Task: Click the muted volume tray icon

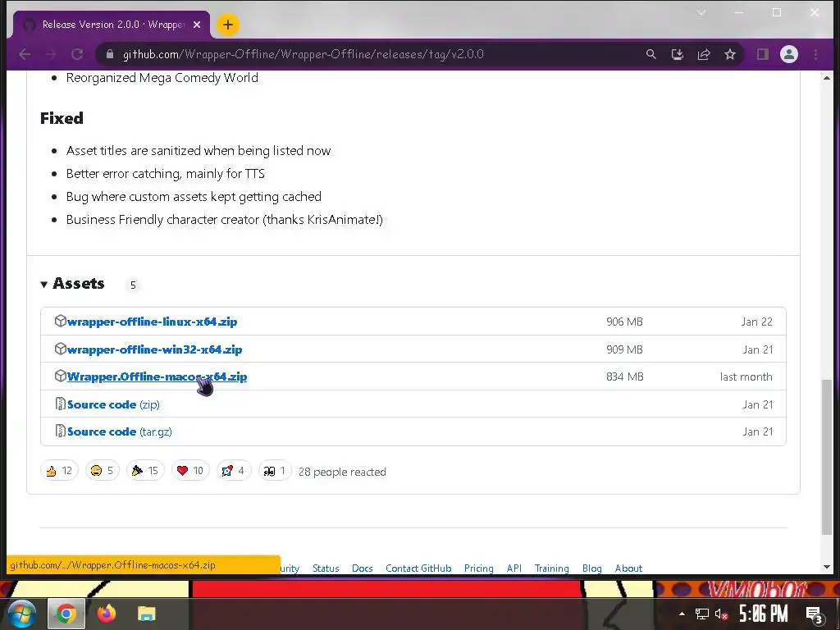Action: 722,614
